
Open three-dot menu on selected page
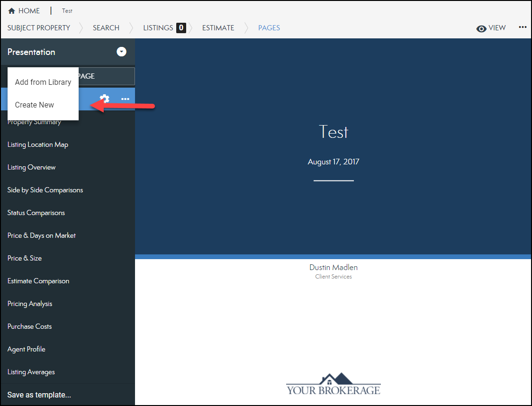coord(125,99)
